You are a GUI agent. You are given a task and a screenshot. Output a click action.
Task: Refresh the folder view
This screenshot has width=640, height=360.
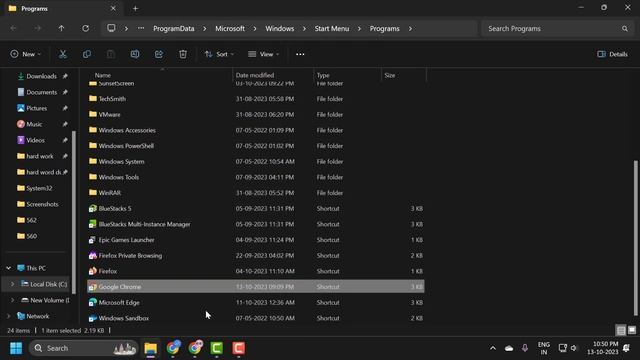85,28
